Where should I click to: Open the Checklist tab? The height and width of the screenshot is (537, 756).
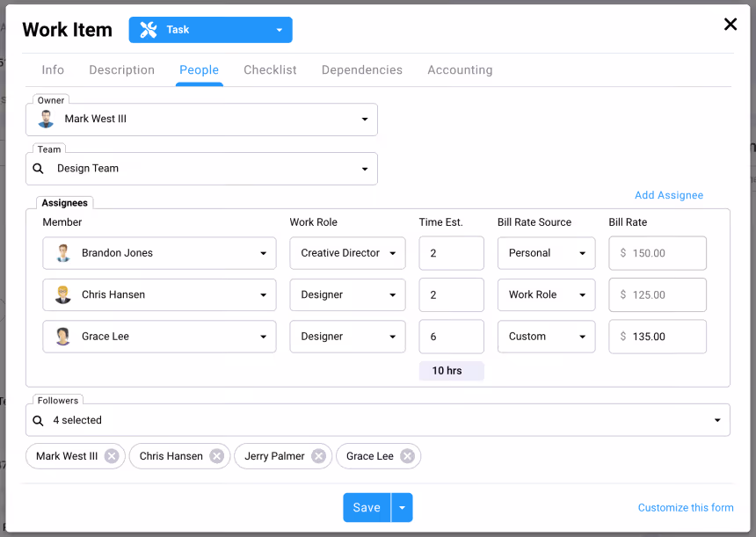point(270,70)
